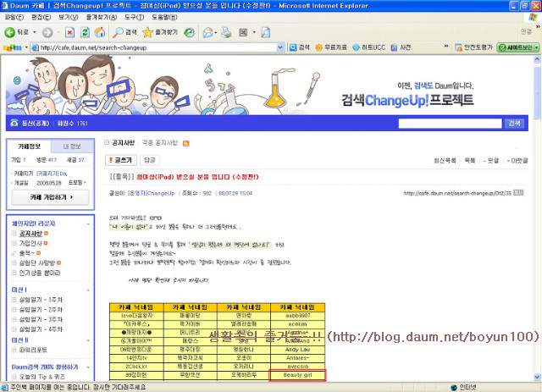542x392 pixels.
Task: Expand hidden Daum toolbar items chevron
Action: click(x=446, y=47)
